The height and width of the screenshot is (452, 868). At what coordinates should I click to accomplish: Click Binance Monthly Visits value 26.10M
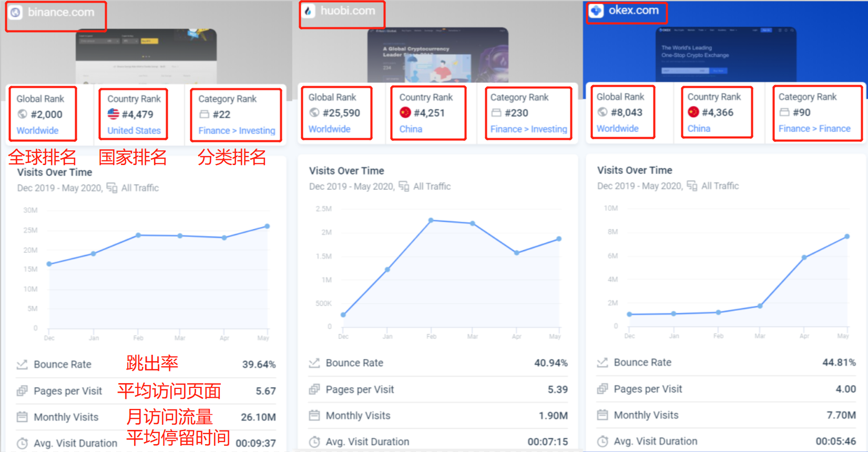pos(258,417)
